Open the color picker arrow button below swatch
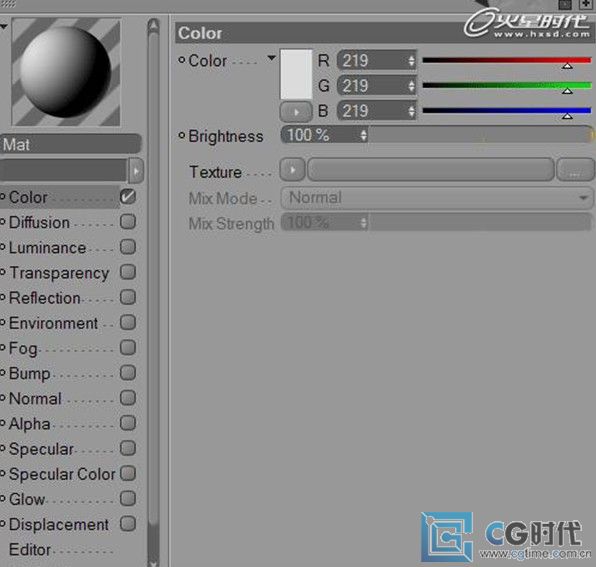Image resolution: width=596 pixels, height=567 pixels. [296, 112]
